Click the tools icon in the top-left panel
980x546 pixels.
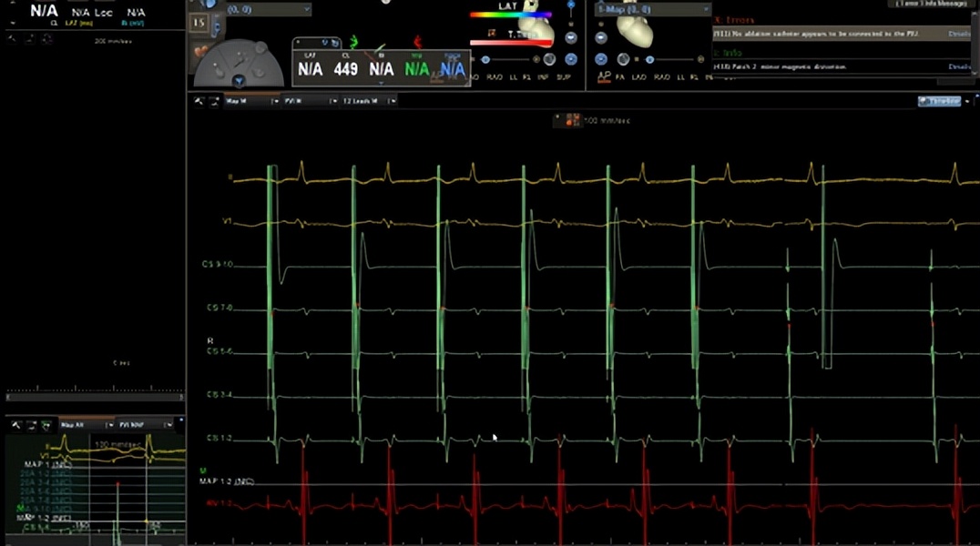click(12, 40)
